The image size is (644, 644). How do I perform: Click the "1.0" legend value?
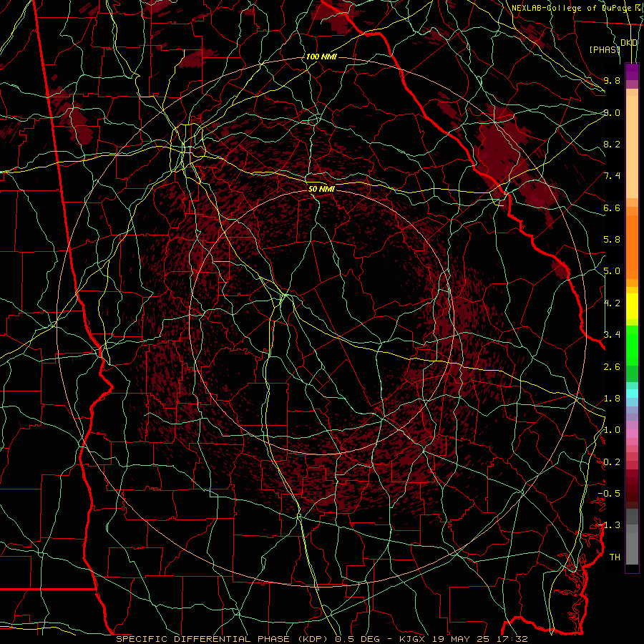pyautogui.click(x=612, y=430)
